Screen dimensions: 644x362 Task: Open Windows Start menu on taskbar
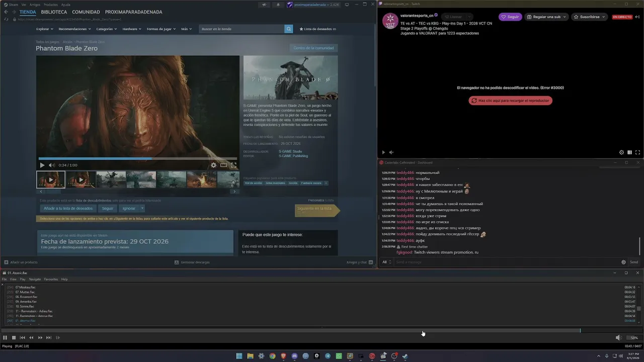coord(239,356)
